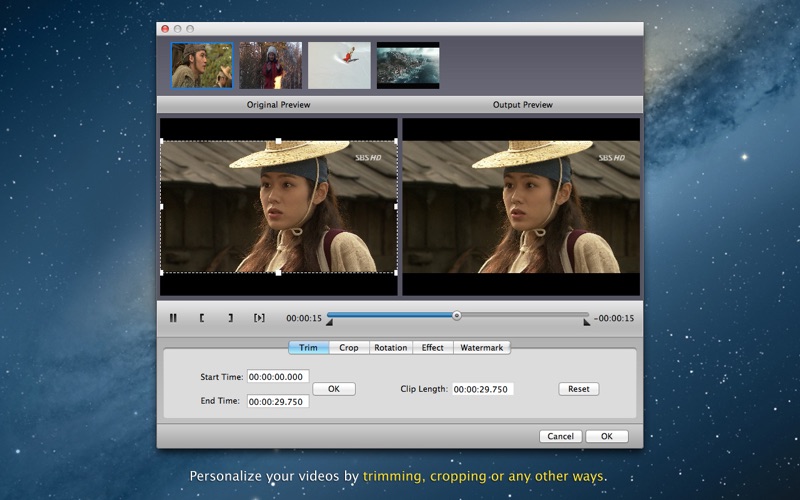This screenshot has width=800, height=500.
Task: Open the Rotation tab
Action: [x=391, y=347]
